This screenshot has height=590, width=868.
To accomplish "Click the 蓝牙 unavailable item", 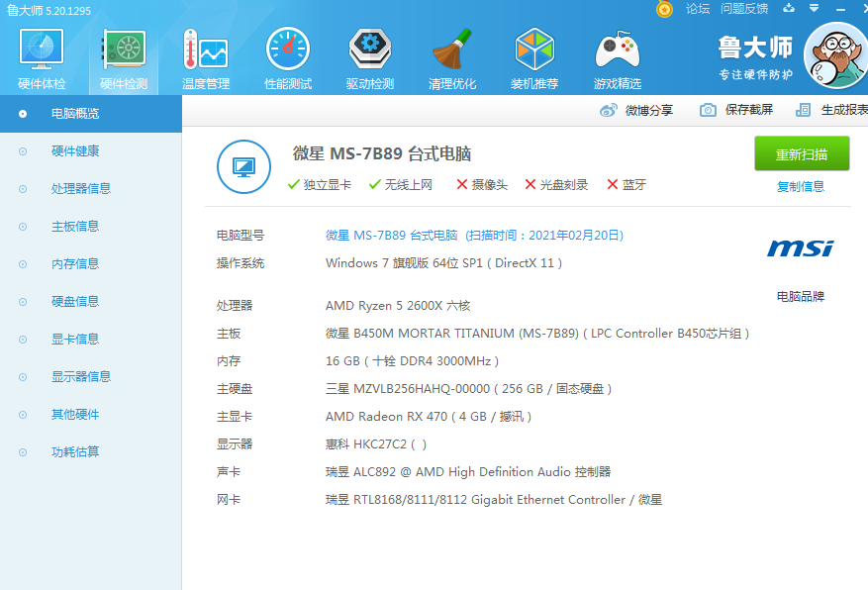I will coord(627,184).
